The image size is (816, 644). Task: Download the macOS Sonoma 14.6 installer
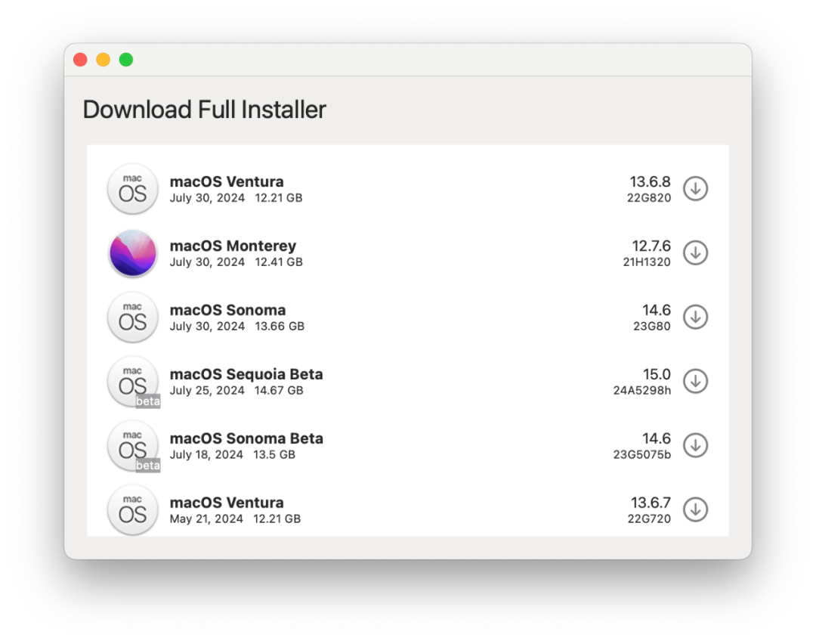(x=695, y=317)
